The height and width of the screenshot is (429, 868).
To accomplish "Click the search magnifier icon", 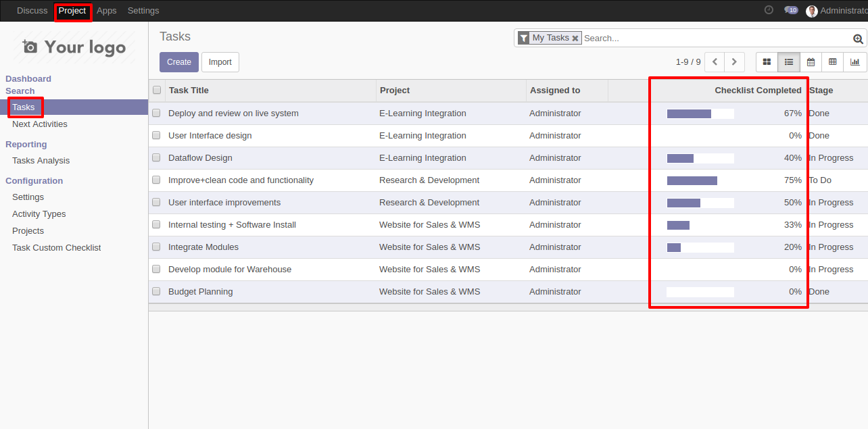I will 859,39.
